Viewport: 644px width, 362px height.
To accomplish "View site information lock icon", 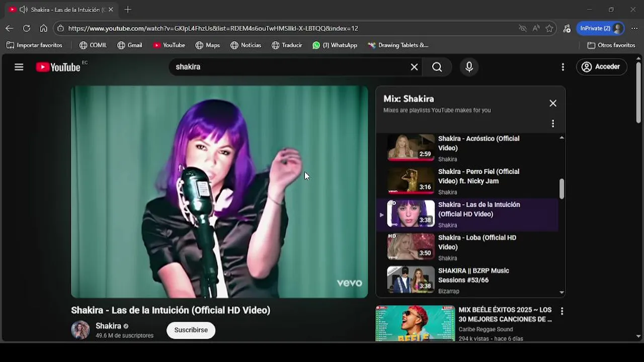I will point(60,28).
